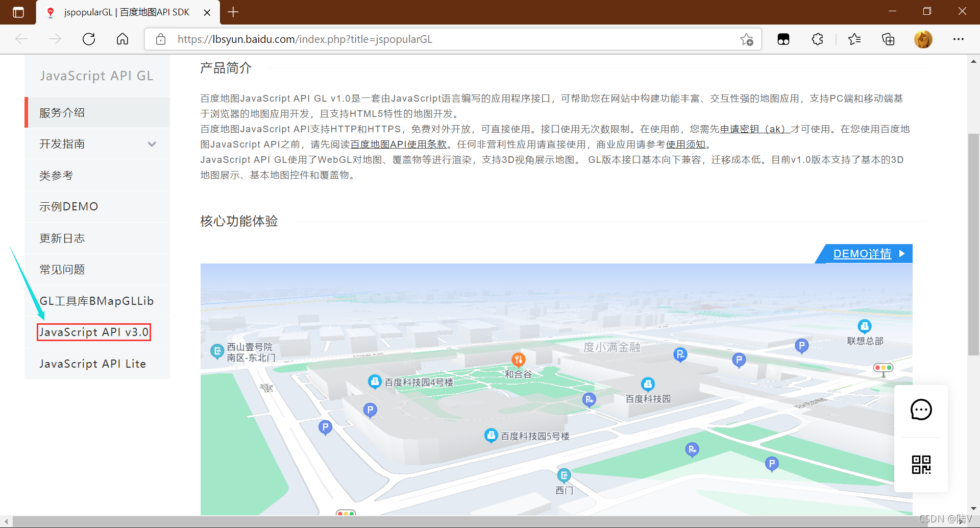Select the jspopularGL browser tab

[x=128, y=12]
